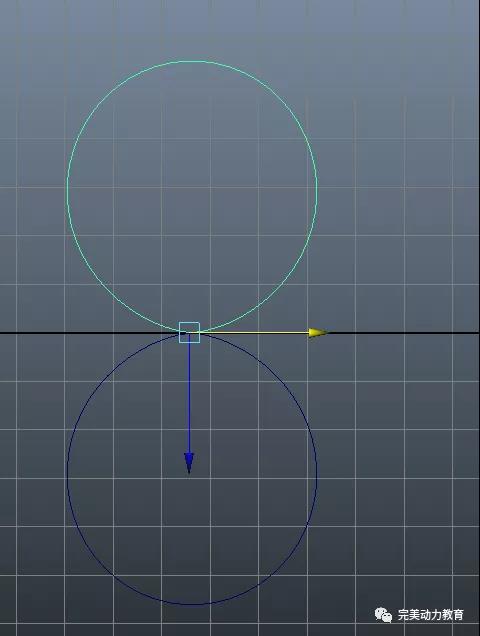480x636 pixels.
Task: Click the yellow arrowhead of the move manipulator
Action: (318, 333)
